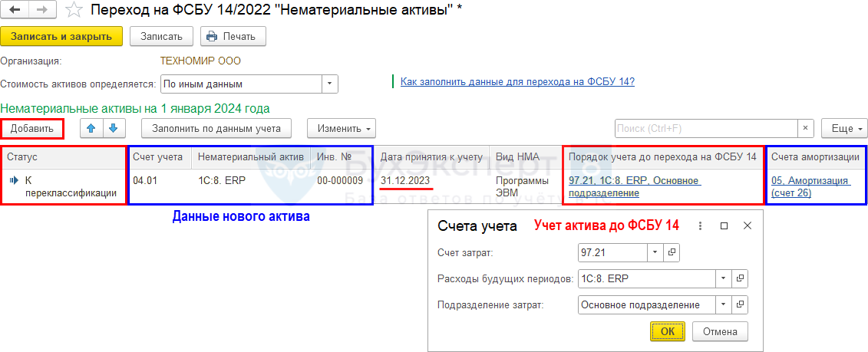Expand the Подразделение затрат dropdown list
Viewport: 868px width, 352px height.
tap(723, 304)
